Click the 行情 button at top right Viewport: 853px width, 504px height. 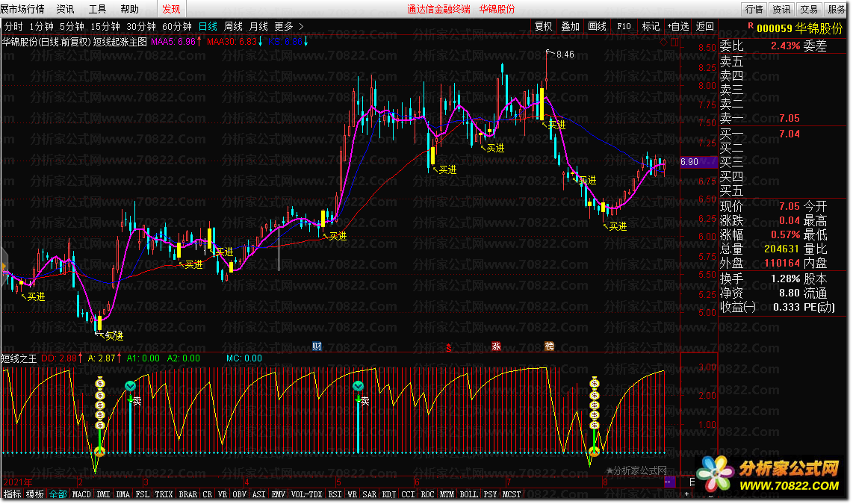tap(754, 9)
